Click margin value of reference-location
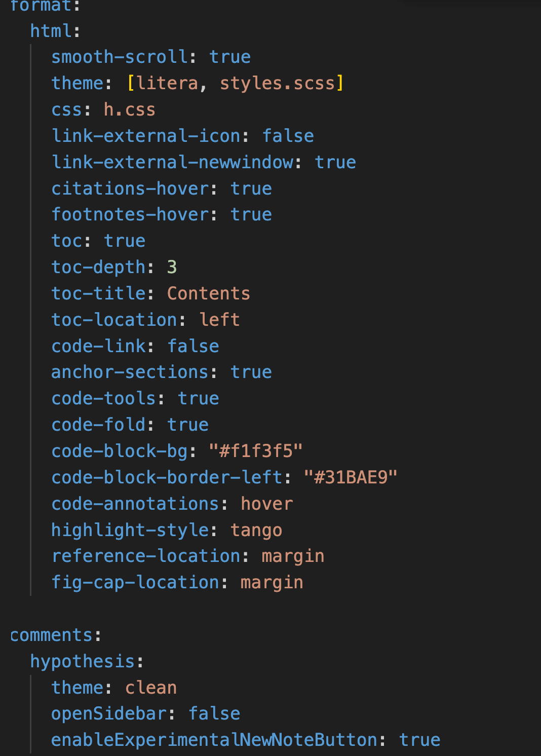The image size is (541, 756). point(293,556)
